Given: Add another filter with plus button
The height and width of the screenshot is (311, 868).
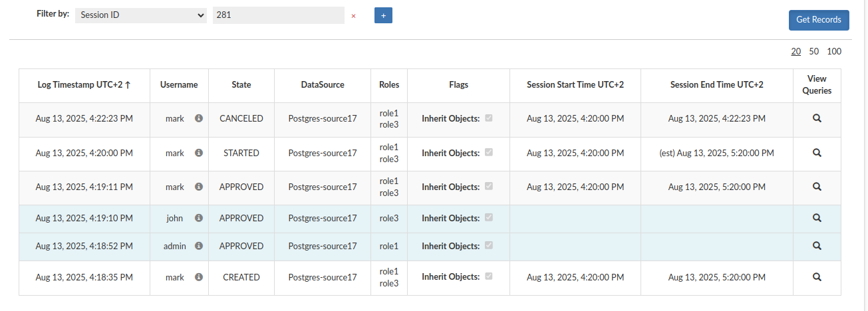Looking at the screenshot, I should [x=383, y=15].
